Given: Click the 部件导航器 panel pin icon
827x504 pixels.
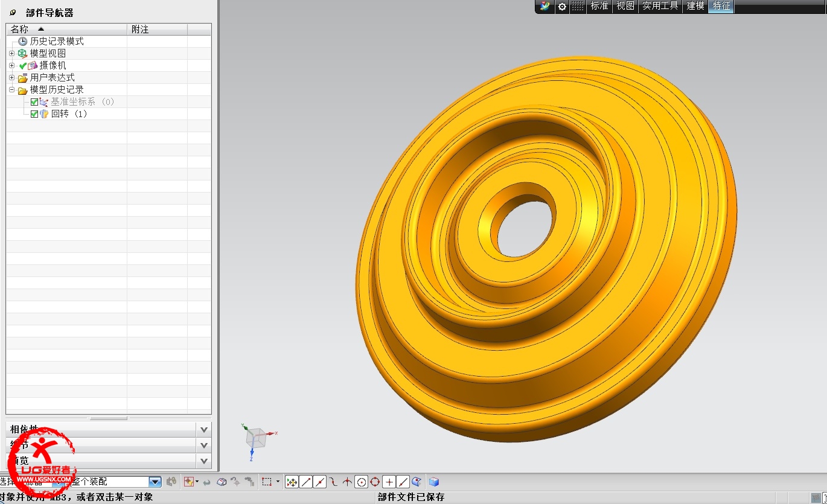Looking at the screenshot, I should pos(13,13).
